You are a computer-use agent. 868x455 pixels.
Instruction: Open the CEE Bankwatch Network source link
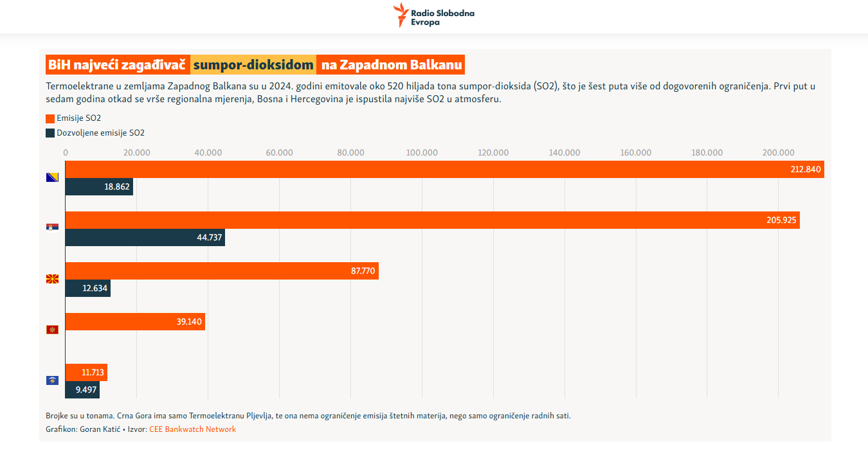[x=192, y=429]
